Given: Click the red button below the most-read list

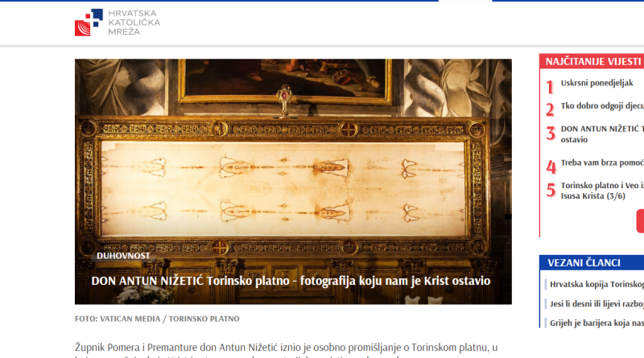Looking at the screenshot, I should click(640, 221).
